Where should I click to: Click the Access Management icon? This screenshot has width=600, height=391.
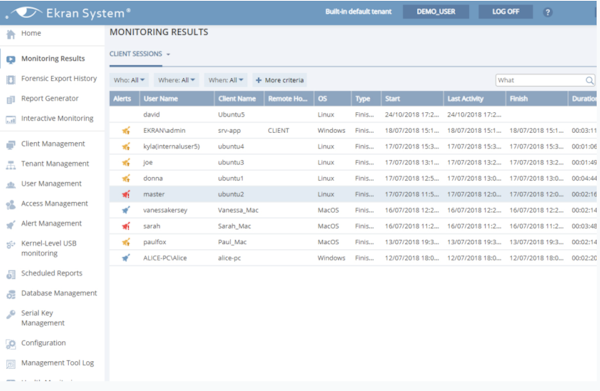(x=11, y=205)
